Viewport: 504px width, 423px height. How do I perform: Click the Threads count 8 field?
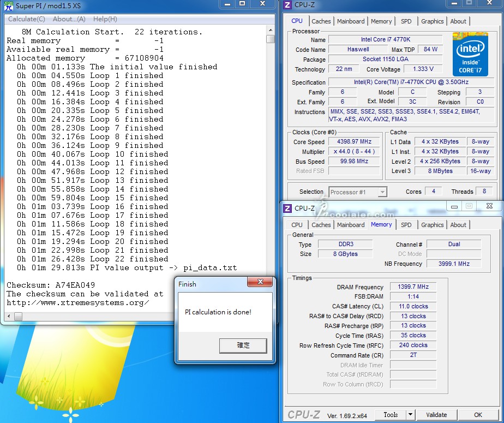[x=484, y=192]
